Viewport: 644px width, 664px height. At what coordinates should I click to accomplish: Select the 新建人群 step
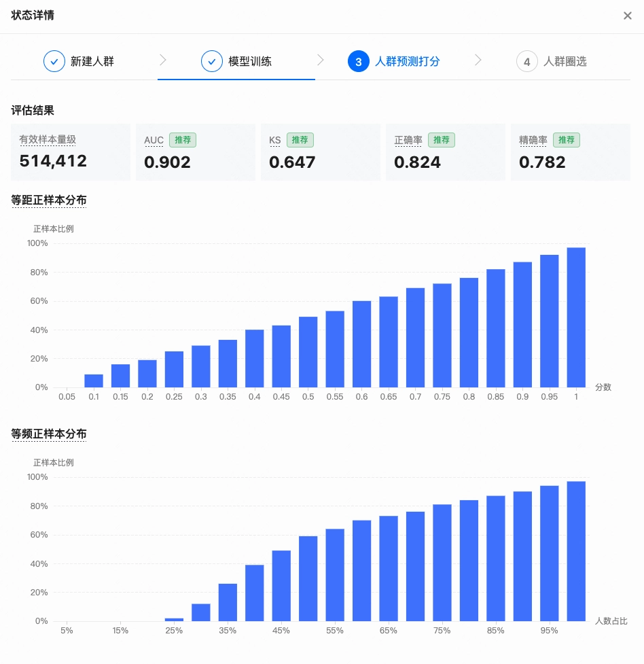(x=93, y=61)
